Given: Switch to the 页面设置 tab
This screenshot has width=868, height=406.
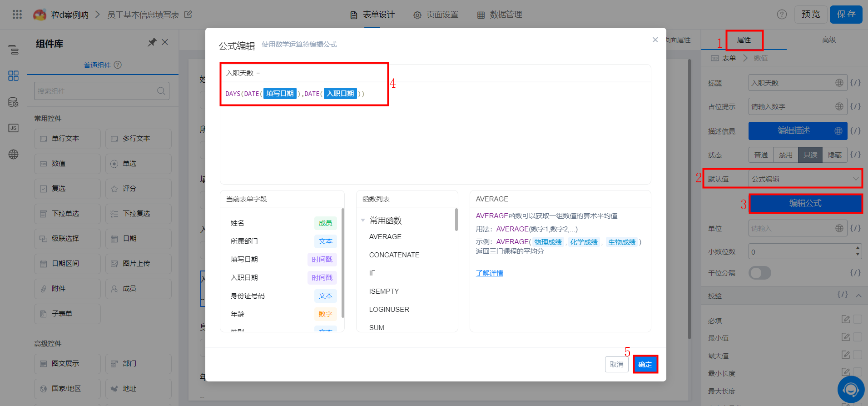Looking at the screenshot, I should tap(436, 15).
